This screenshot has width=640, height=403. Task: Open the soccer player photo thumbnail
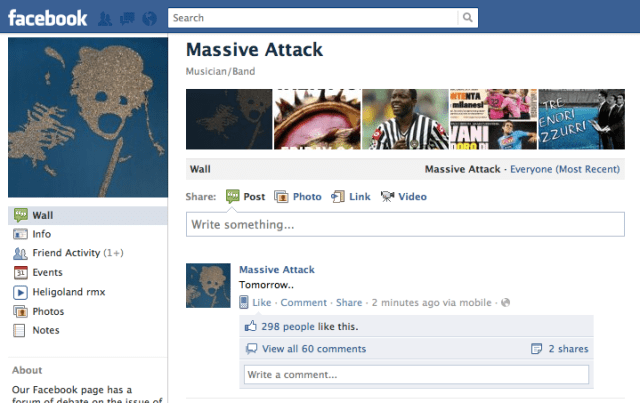405,119
